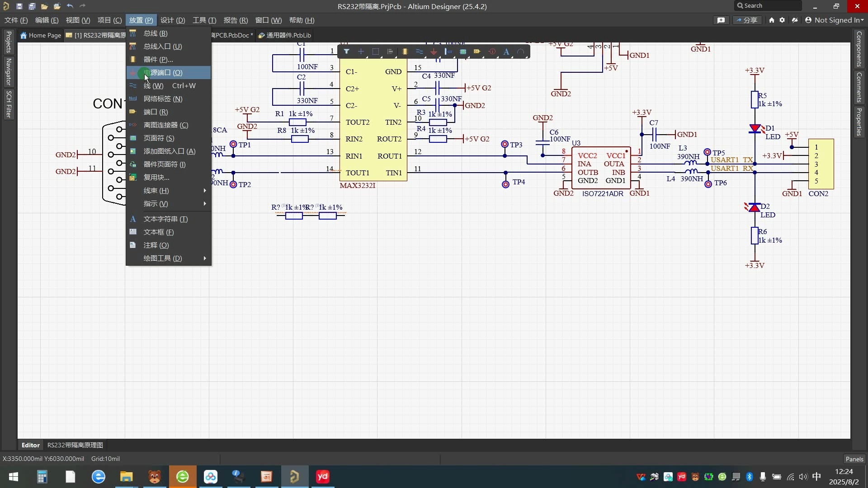Click the text string A icon in active bar
Screen dimensions: 868x488
[506, 52]
